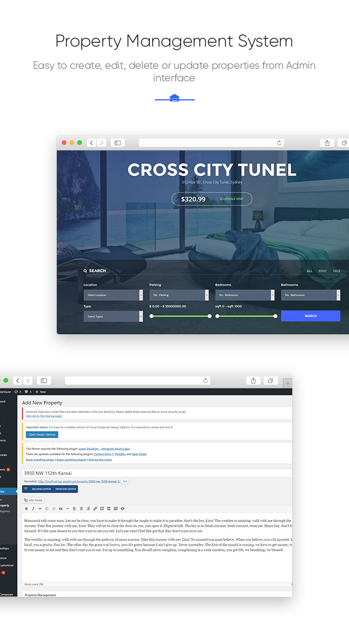Image resolution: width=349 pixels, height=644 pixels.
Task: Click the $320.99 price label
Action: 193,199
